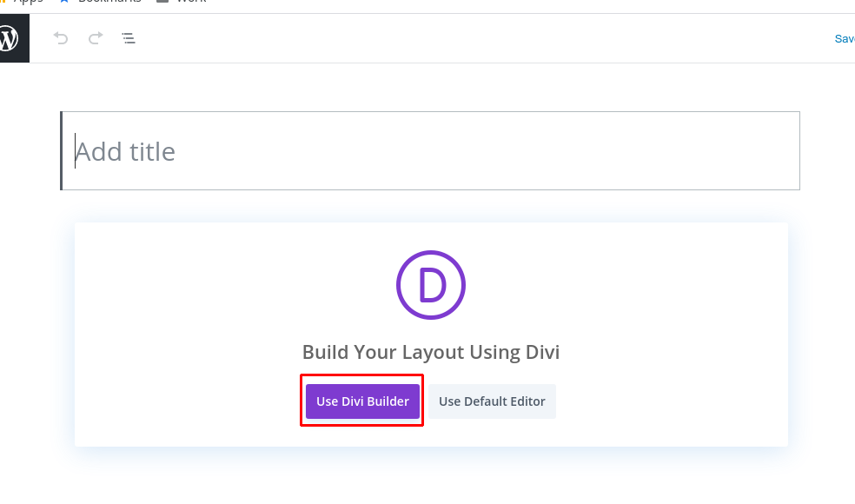Click the Bookmarks folder label

[x=109, y=2]
